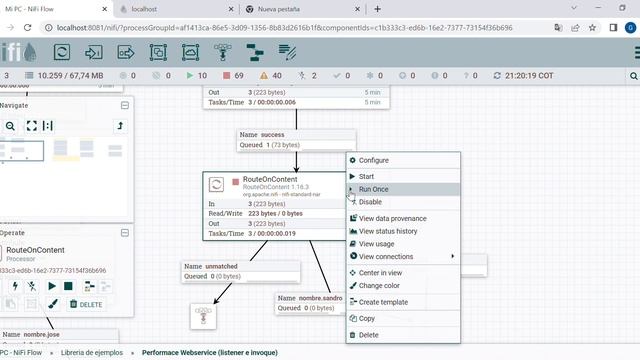The height and width of the screenshot is (360, 640).
Task: Choose View status history menu entry
Action: pos(403,231)
